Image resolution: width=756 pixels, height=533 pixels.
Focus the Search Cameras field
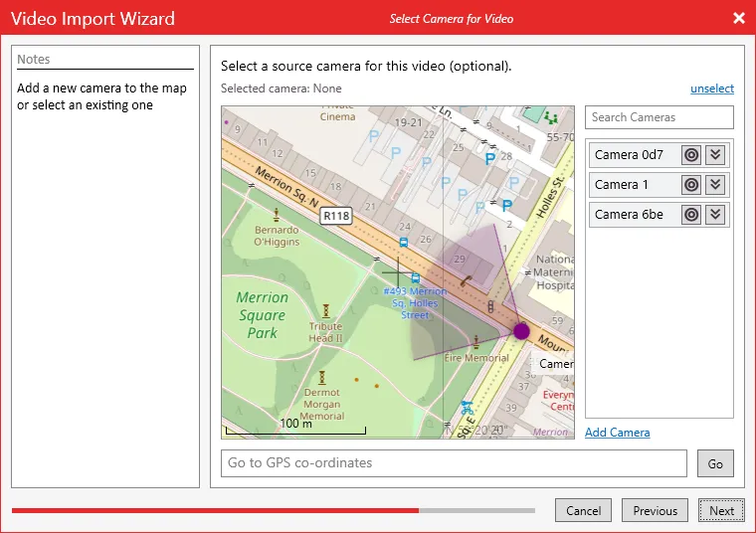(x=660, y=117)
